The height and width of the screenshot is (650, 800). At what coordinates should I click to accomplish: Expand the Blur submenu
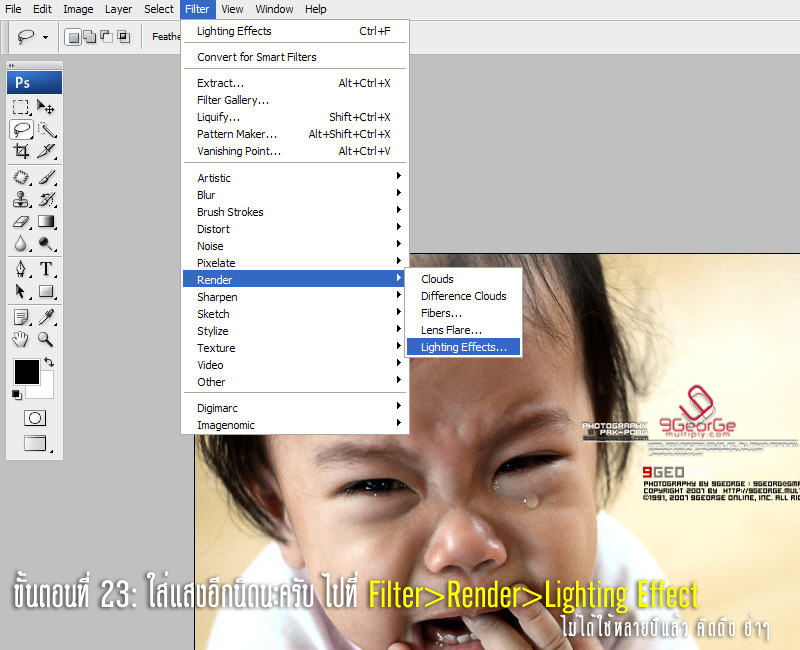tap(295, 195)
